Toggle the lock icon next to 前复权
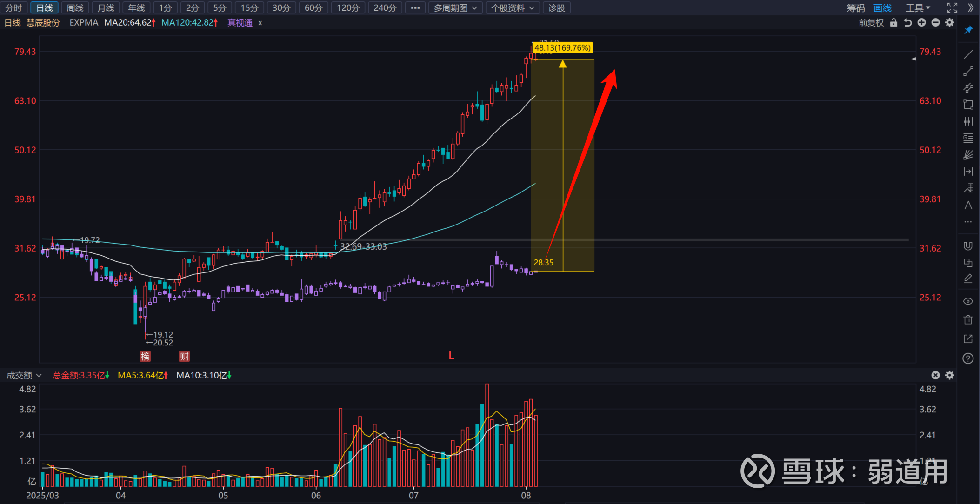 pyautogui.click(x=893, y=22)
